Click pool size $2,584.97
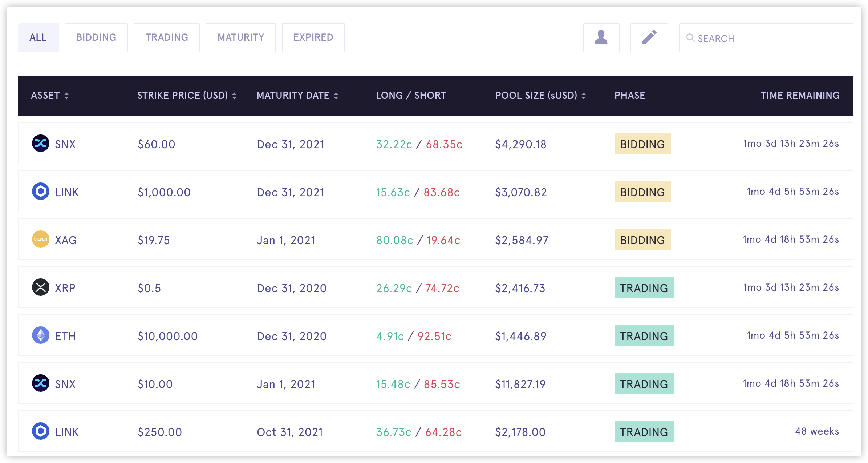This screenshot has width=868, height=463. pyautogui.click(x=522, y=240)
